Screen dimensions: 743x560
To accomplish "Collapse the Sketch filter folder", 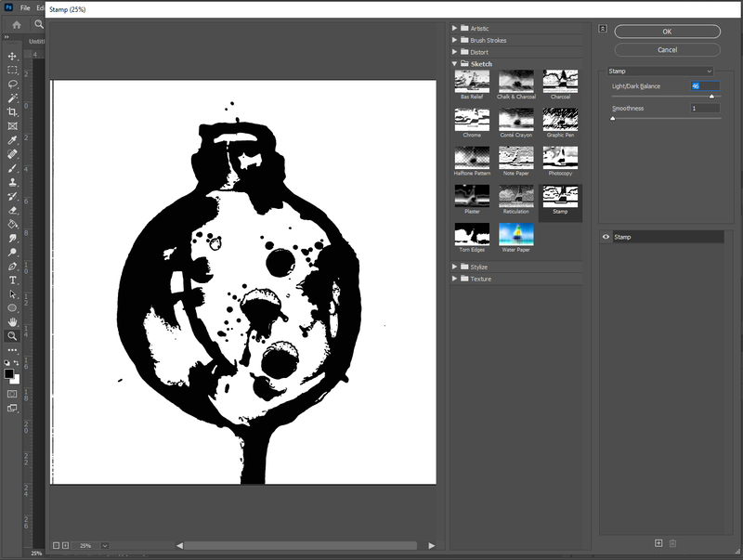I will point(455,64).
